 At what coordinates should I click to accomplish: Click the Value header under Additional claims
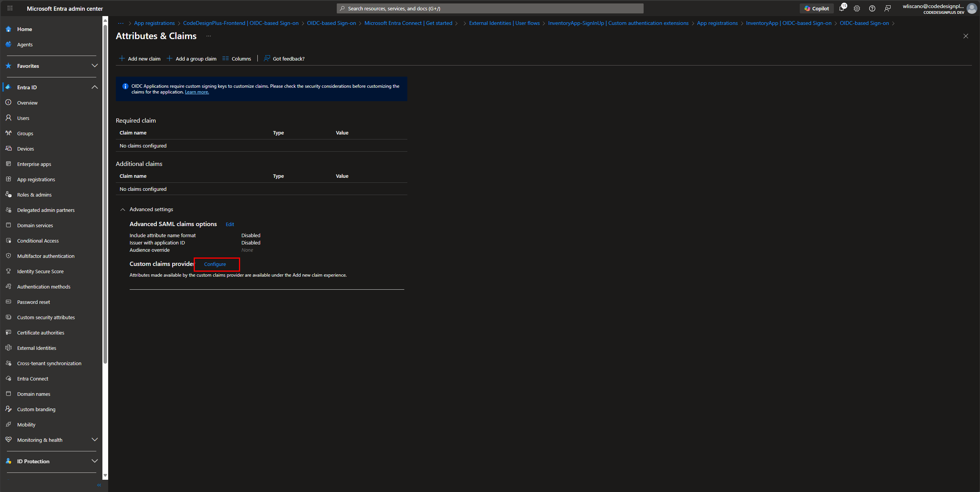[x=342, y=176]
